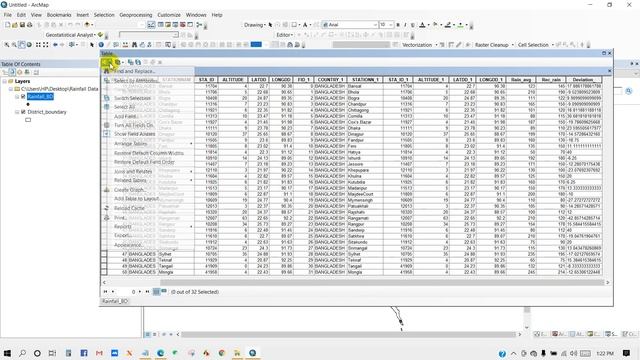Check the row selector for Tangail record

[104, 266]
